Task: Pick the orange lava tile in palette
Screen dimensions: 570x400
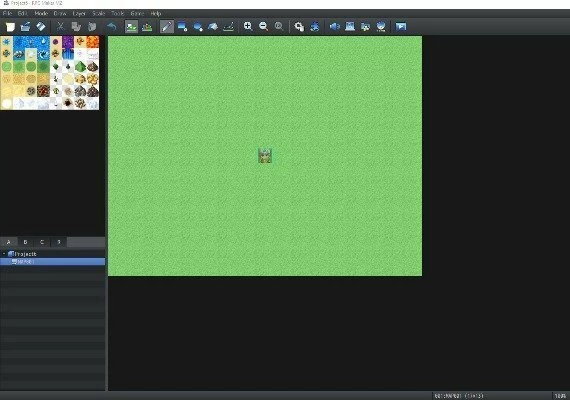Action: pos(93,42)
